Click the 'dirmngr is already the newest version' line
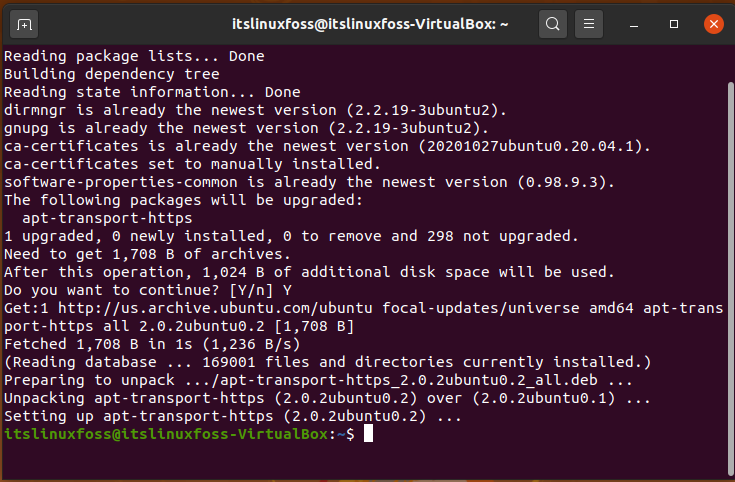 click(x=255, y=110)
